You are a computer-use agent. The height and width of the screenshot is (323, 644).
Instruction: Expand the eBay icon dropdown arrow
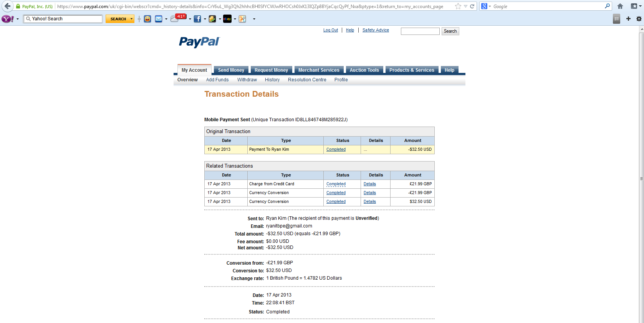[235, 19]
